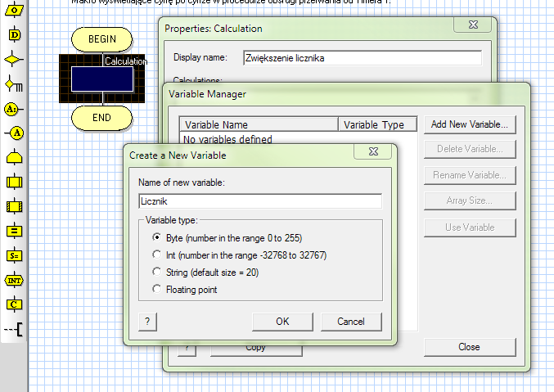Screen dimensions: 554x392
Task: Click the Name of new variable field
Action: pos(260,201)
